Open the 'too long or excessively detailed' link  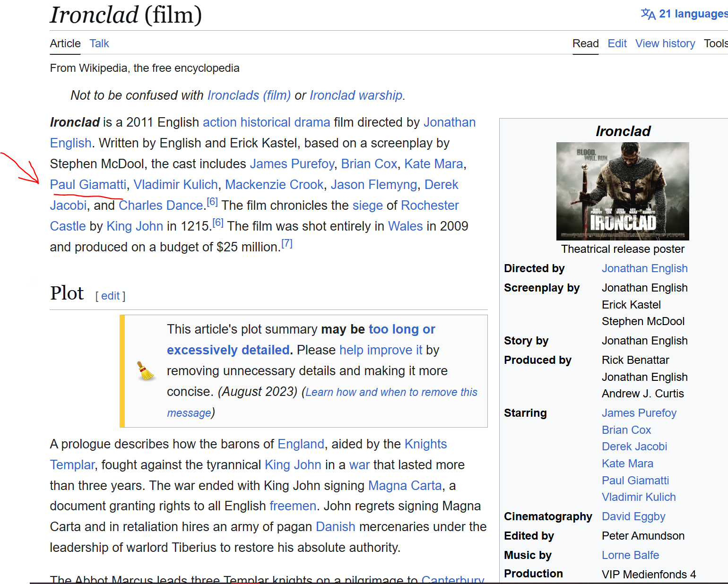coord(301,340)
